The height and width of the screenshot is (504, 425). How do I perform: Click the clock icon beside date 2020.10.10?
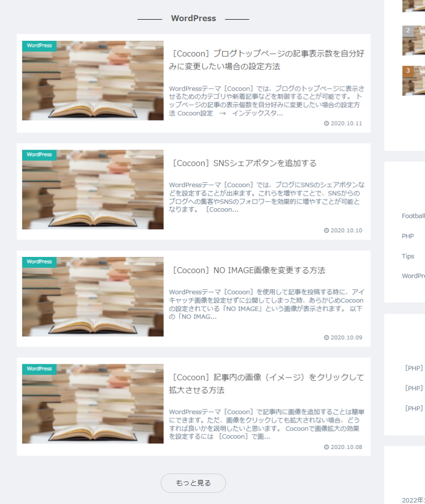click(326, 230)
